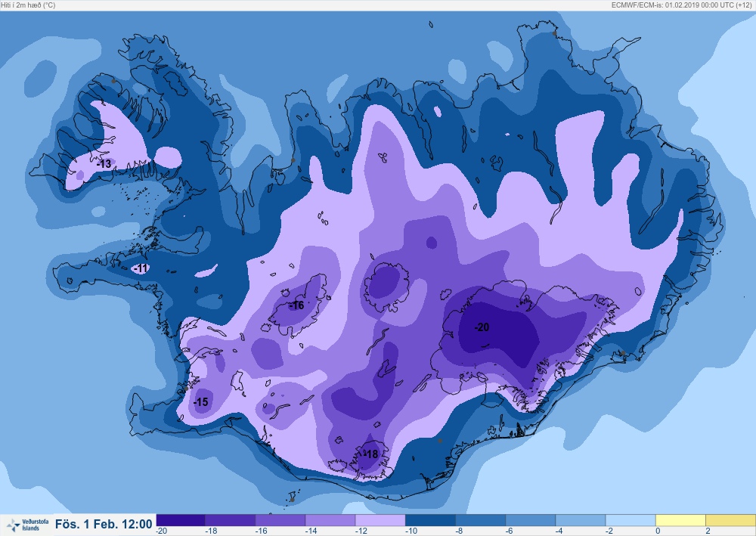This screenshot has height=536, width=756.
Task: Click the yellow legend swatch above 2
Action: (x=731, y=520)
